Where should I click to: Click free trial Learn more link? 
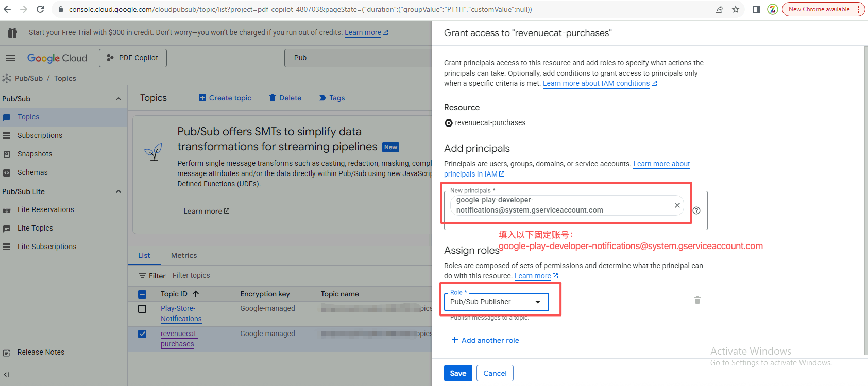pyautogui.click(x=366, y=32)
